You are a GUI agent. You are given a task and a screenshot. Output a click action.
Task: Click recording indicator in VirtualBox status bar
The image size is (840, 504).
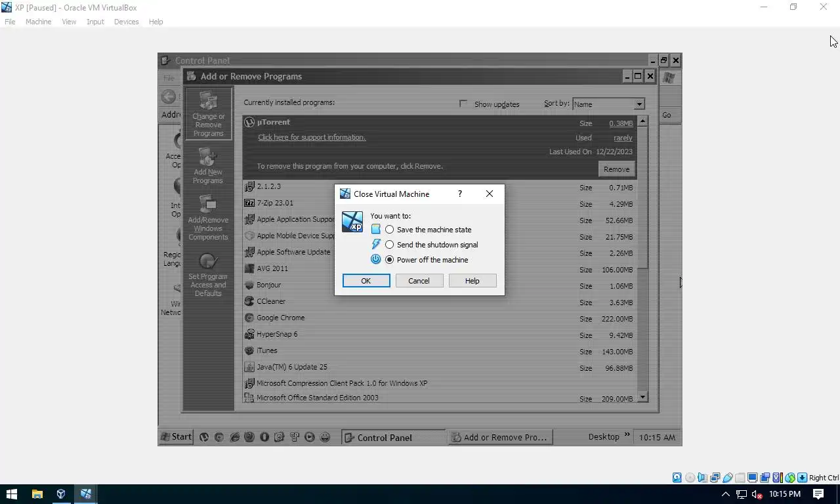[x=765, y=478]
